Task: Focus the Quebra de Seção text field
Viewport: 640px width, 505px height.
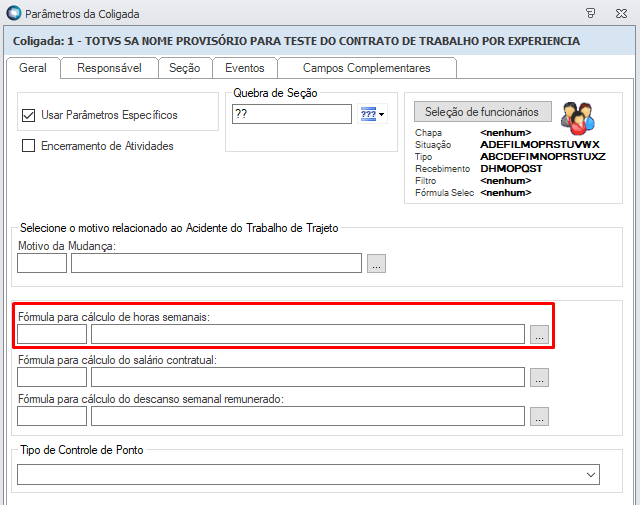Action: (292, 114)
